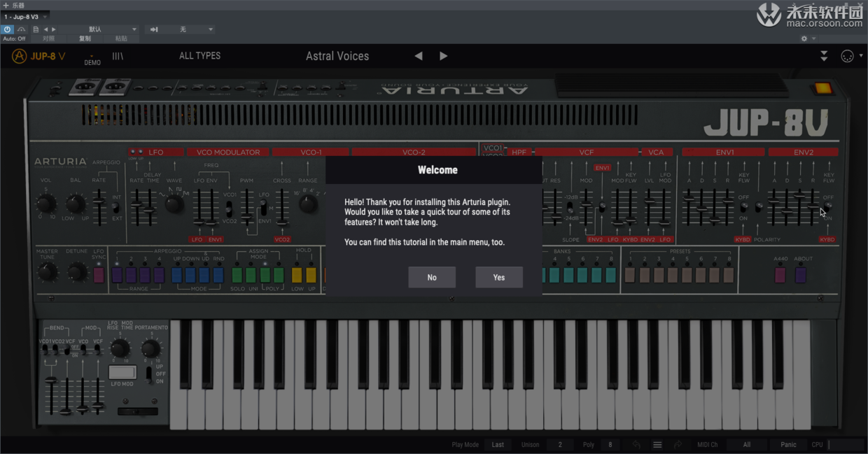Click No in Welcome dialog

click(x=432, y=277)
